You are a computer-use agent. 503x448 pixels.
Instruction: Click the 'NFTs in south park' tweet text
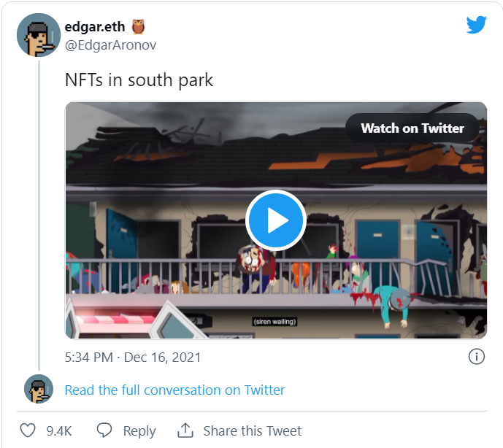point(139,80)
